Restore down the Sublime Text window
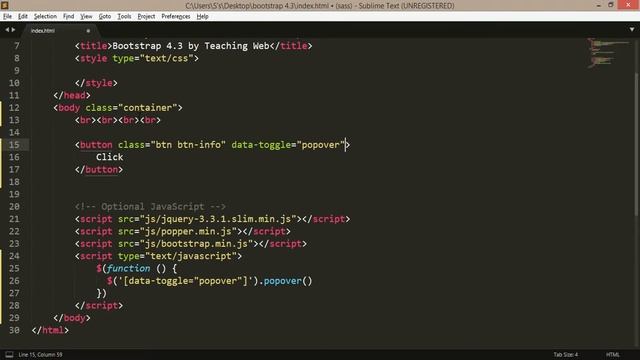This screenshot has height=360, width=640. coord(611,5)
